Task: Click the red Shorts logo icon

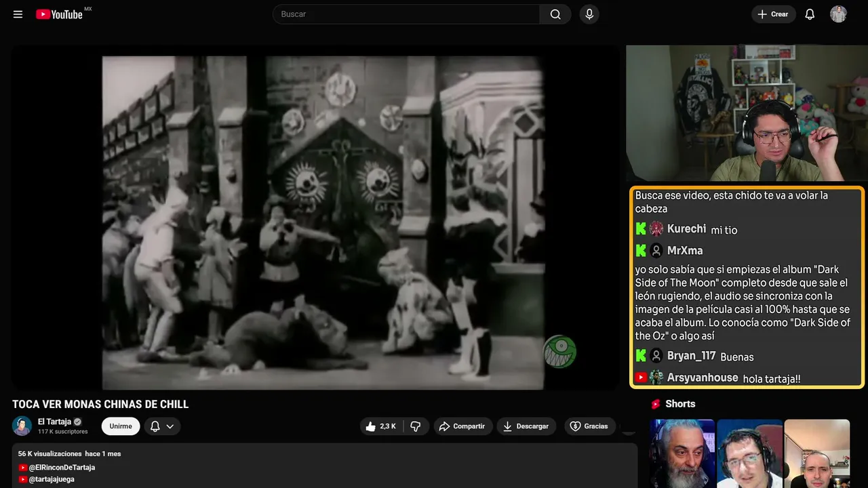Action: click(656, 404)
